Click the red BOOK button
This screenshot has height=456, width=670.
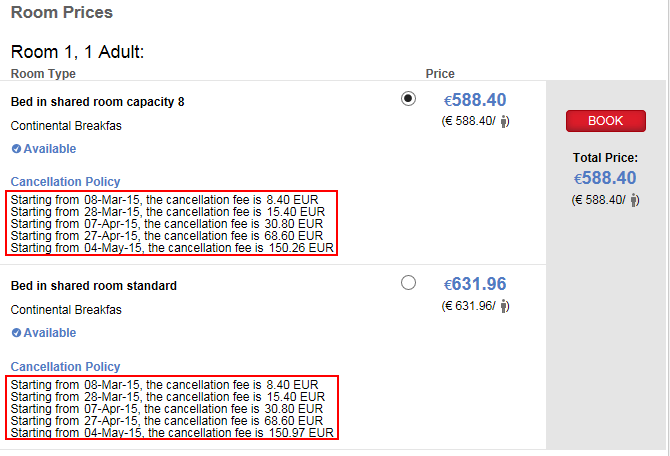click(x=605, y=121)
